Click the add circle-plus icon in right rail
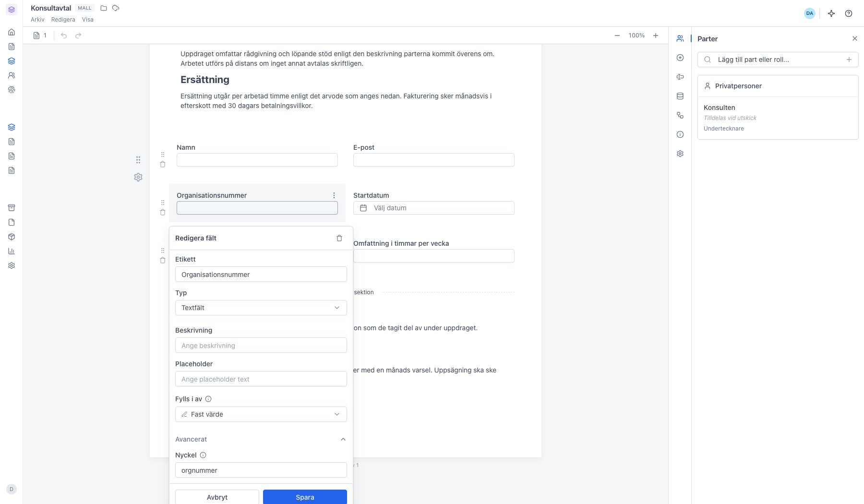The image size is (864, 504). 680,58
